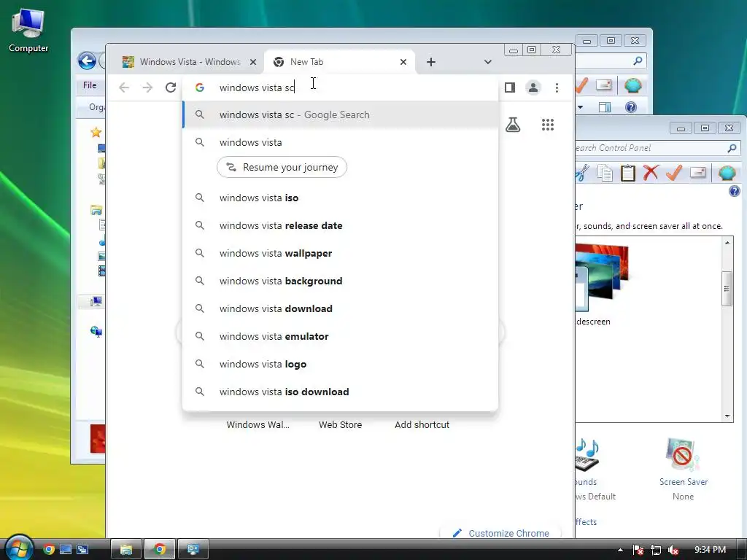747x560 pixels.
Task: Choose 'windows vista iso download' suggestion
Action: (x=340, y=392)
